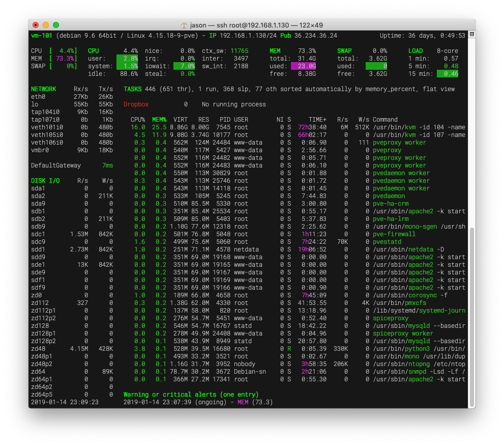504x446 pixels.
Task: Select the hostname 'vm-101' text
Action: click(x=42, y=36)
